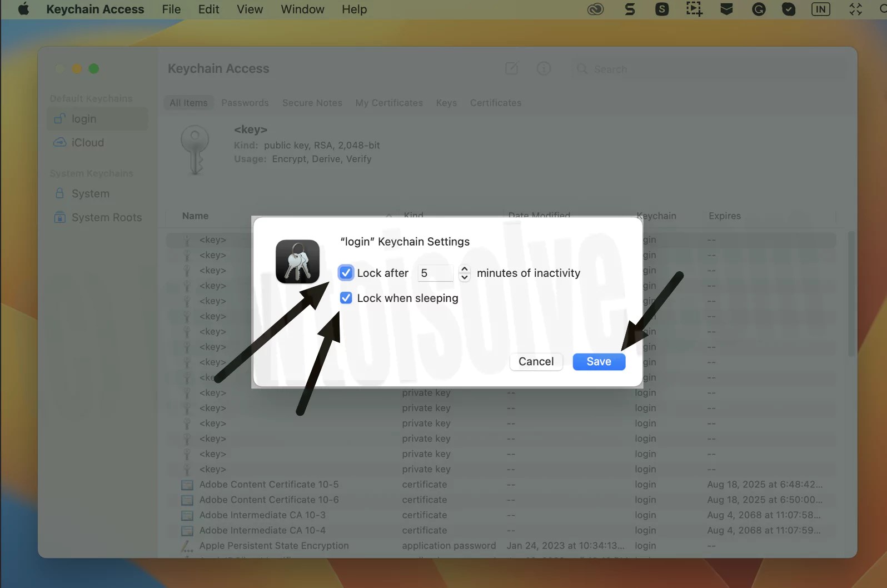887x588 pixels.
Task: Select login keychain unlocked padlock icon
Action: point(59,119)
